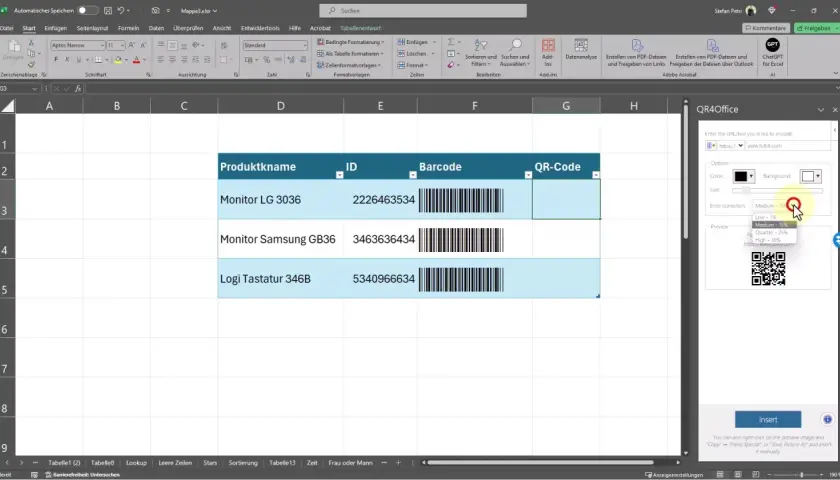Click the insert function fx icon
The width and height of the screenshot is (840, 480).
pyautogui.click(x=78, y=88)
